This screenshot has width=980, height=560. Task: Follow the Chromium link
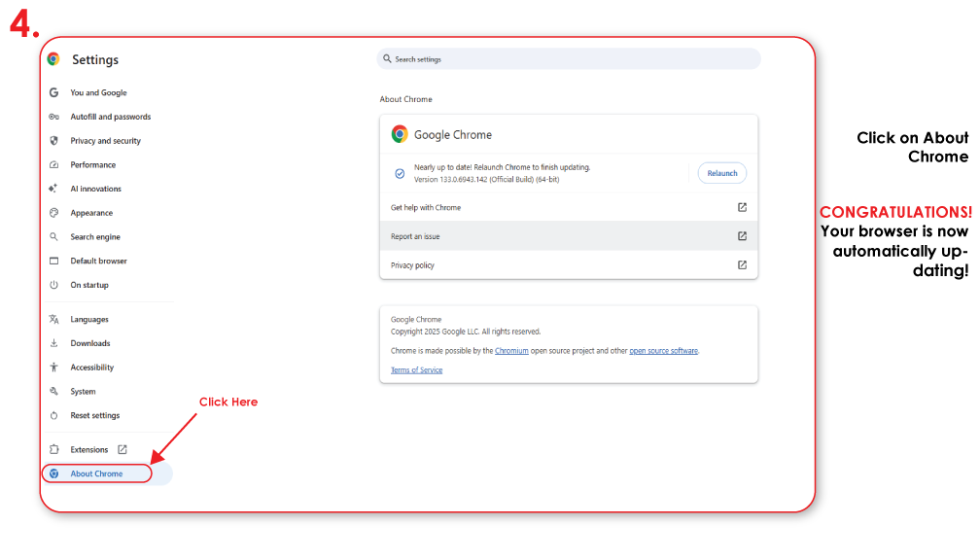[x=511, y=351]
